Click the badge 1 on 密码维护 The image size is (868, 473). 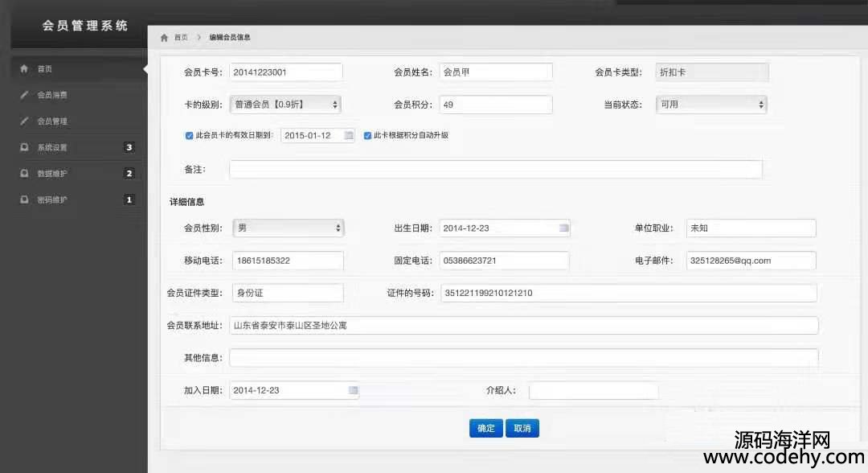pyautogui.click(x=129, y=199)
